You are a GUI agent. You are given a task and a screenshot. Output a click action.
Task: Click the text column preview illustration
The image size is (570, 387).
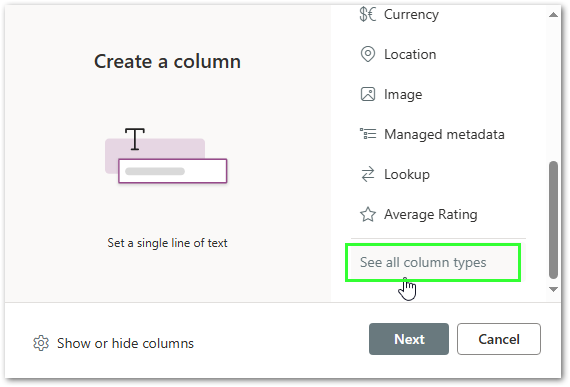(166, 156)
